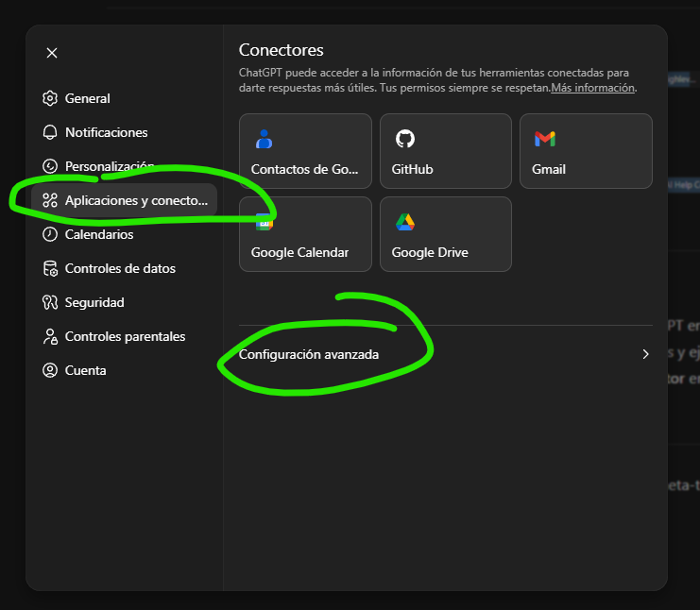This screenshot has height=610, width=700.
Task: Click the Seguridad key icon
Action: click(50, 302)
